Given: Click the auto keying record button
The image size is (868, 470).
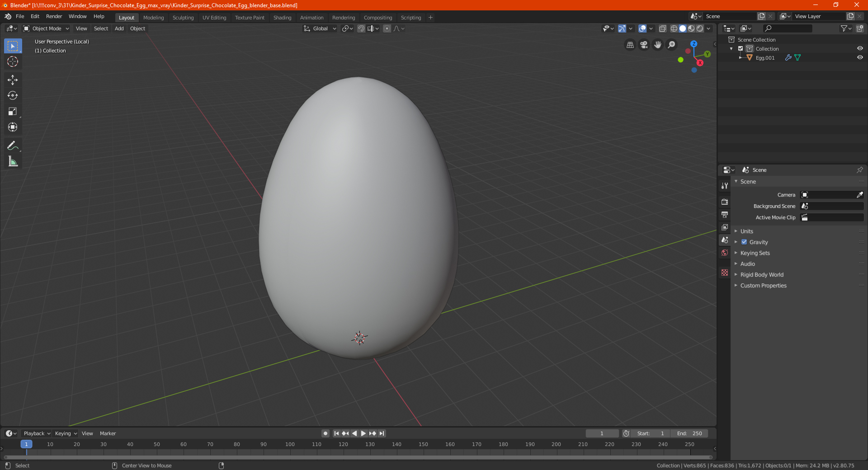Looking at the screenshot, I should click(x=325, y=433).
